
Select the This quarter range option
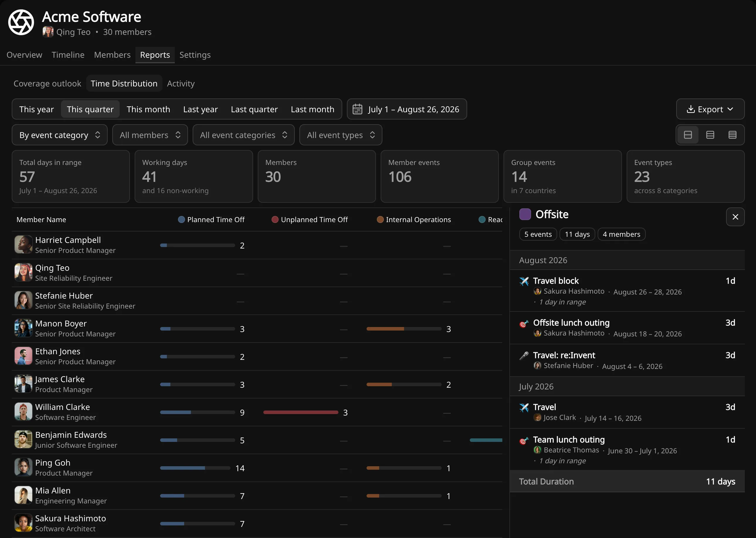[90, 109]
